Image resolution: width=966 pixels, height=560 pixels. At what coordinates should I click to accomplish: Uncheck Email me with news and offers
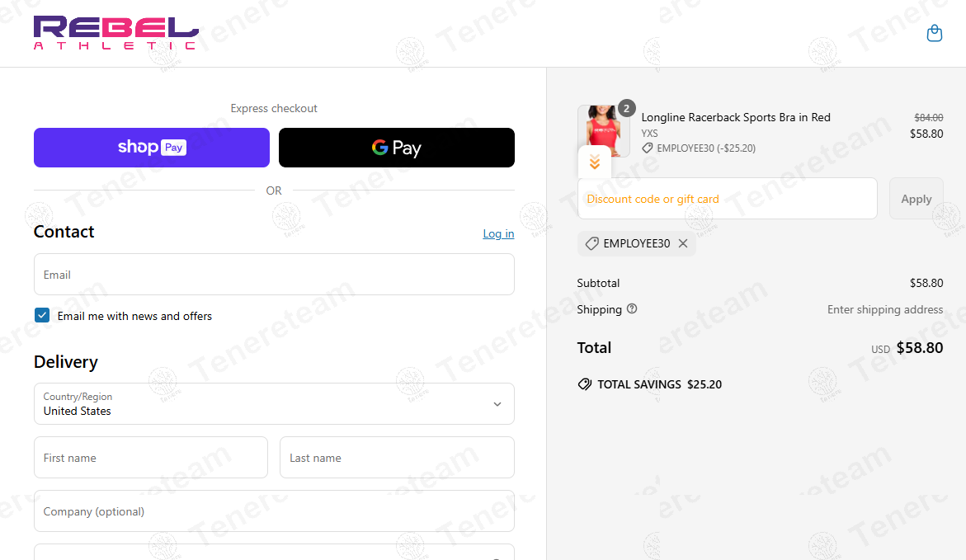click(42, 316)
